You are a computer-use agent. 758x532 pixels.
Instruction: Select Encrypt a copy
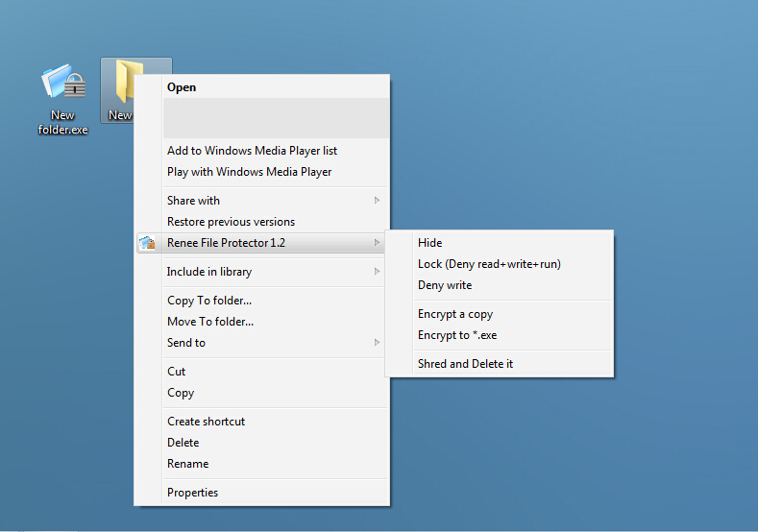pyautogui.click(x=454, y=314)
